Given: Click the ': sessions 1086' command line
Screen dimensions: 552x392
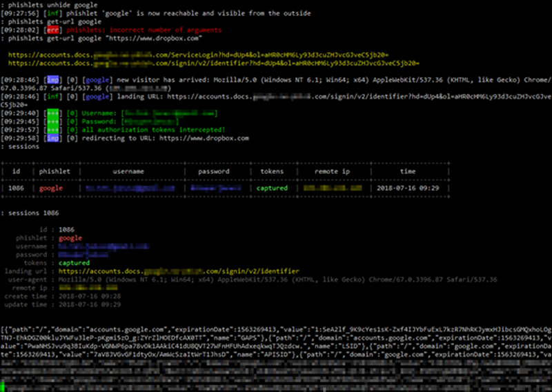Looking at the screenshot, I should tap(30, 213).
